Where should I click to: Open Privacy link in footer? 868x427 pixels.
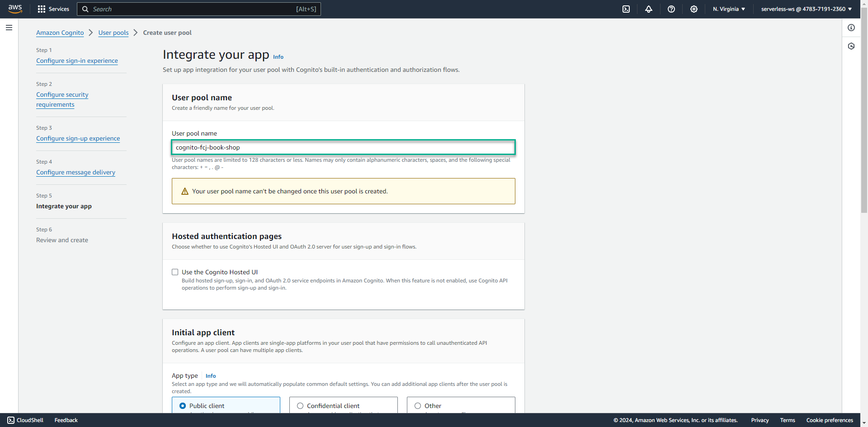(x=760, y=420)
